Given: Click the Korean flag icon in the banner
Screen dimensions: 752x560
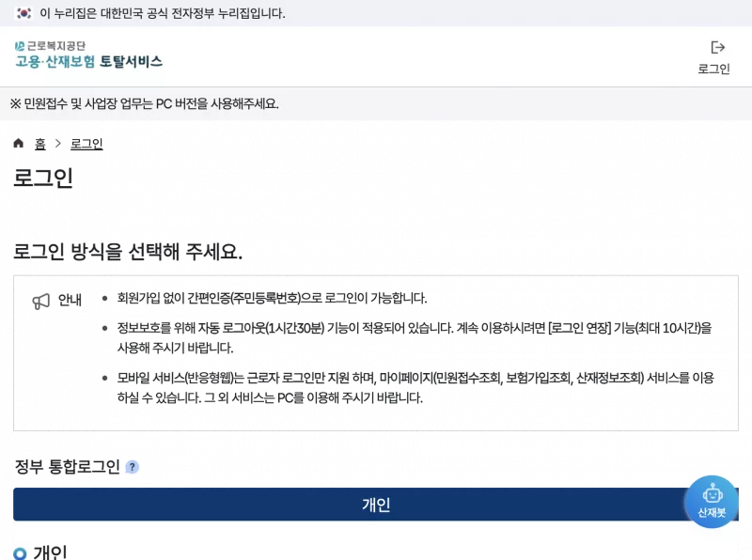Looking at the screenshot, I should pos(23,13).
